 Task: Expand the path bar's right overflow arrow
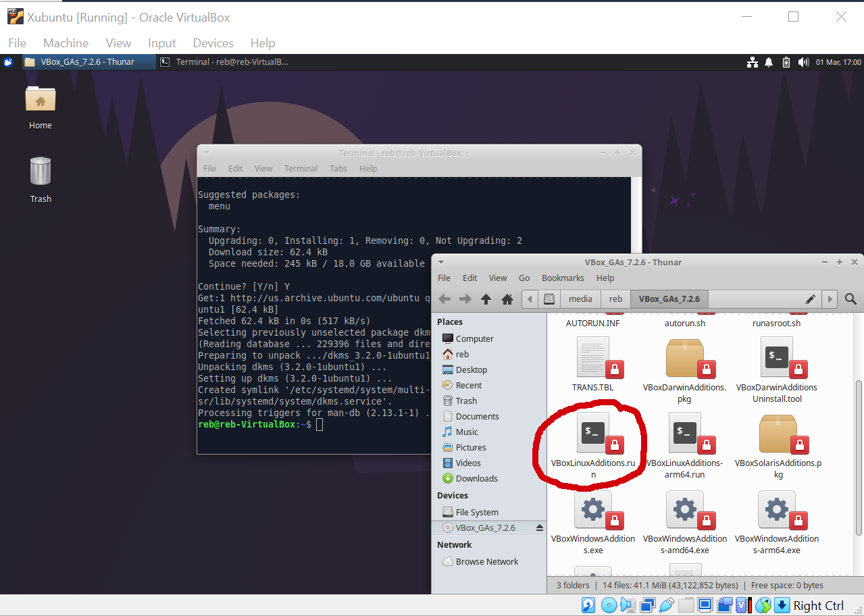[830, 299]
